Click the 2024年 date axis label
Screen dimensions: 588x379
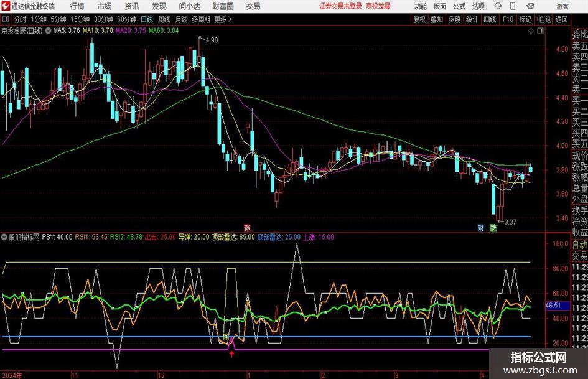point(12,375)
